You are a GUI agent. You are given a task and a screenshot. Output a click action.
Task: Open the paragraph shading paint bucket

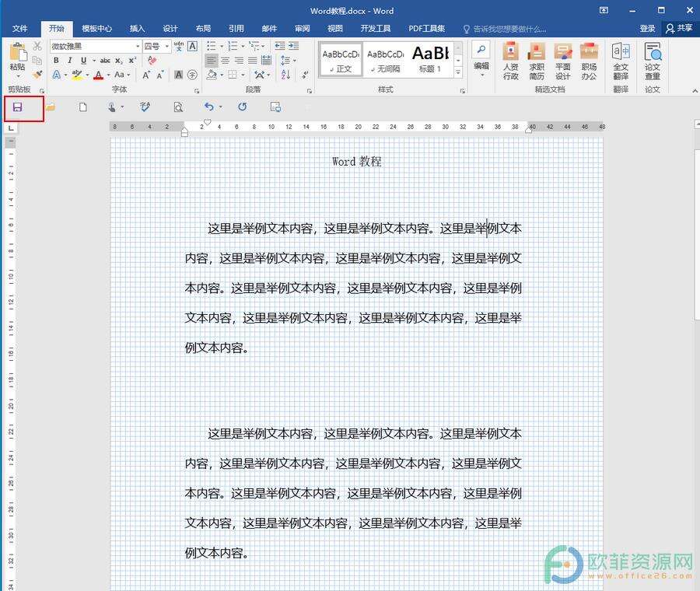(212, 75)
